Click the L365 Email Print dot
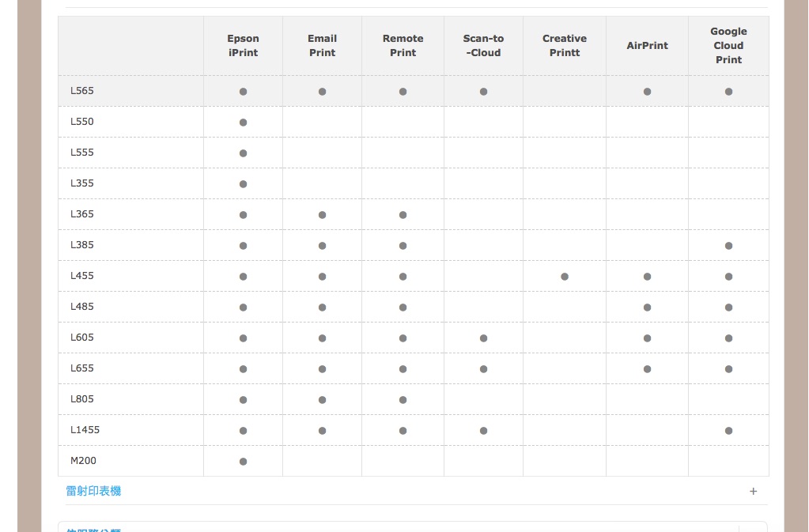This screenshot has height=532, width=809. point(322,215)
